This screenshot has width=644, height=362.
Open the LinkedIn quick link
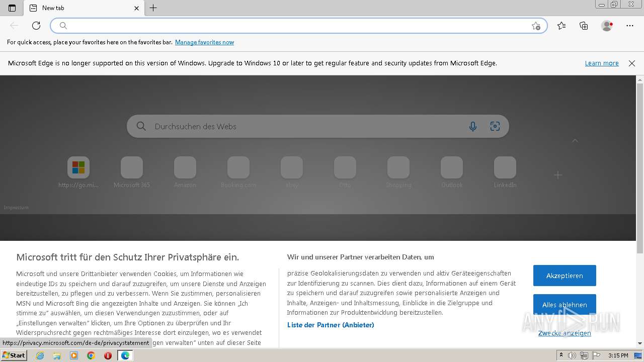point(505,172)
